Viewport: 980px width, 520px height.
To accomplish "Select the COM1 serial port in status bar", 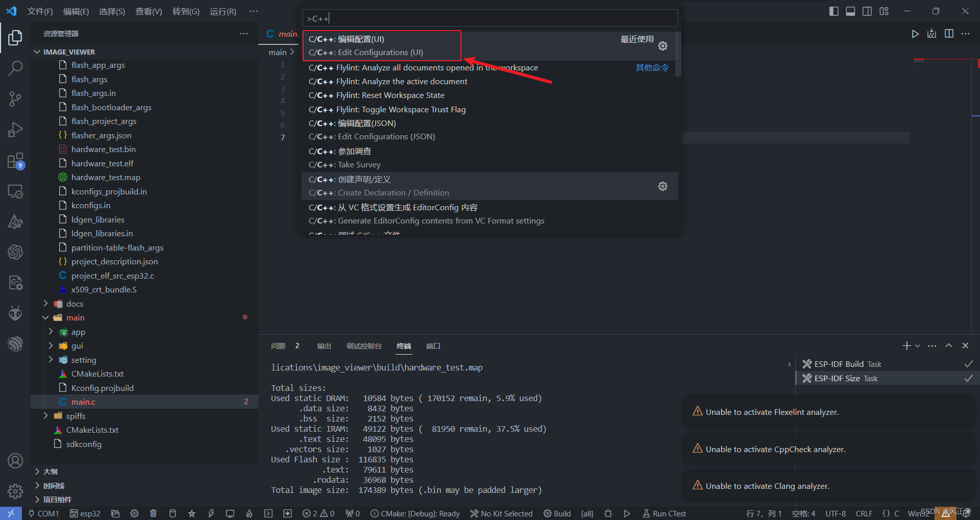I will coord(43,513).
